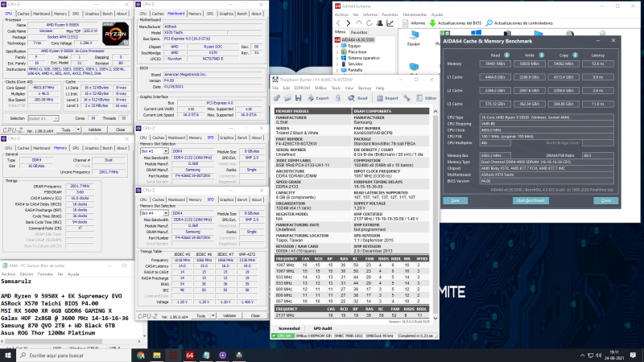The image size is (644, 362).
Task: Click the connect chain icon in Thaiphoon Burner toolbar
Action: point(277,98)
